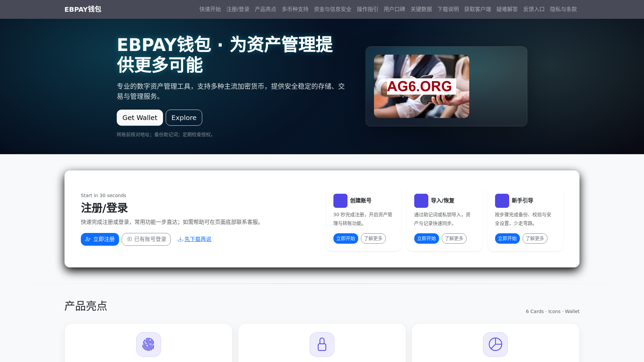Viewport: 644px width, 362px height.
Task: Click the purple icon beside 新手引导
Action: (x=502, y=201)
